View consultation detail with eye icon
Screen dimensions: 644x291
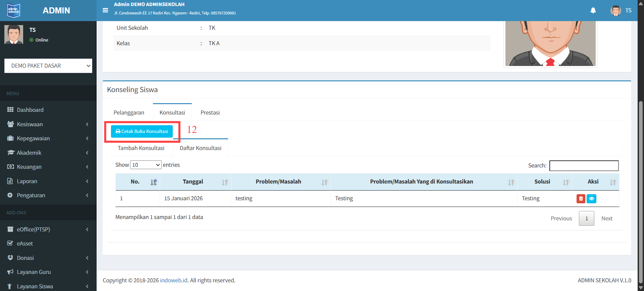point(591,199)
